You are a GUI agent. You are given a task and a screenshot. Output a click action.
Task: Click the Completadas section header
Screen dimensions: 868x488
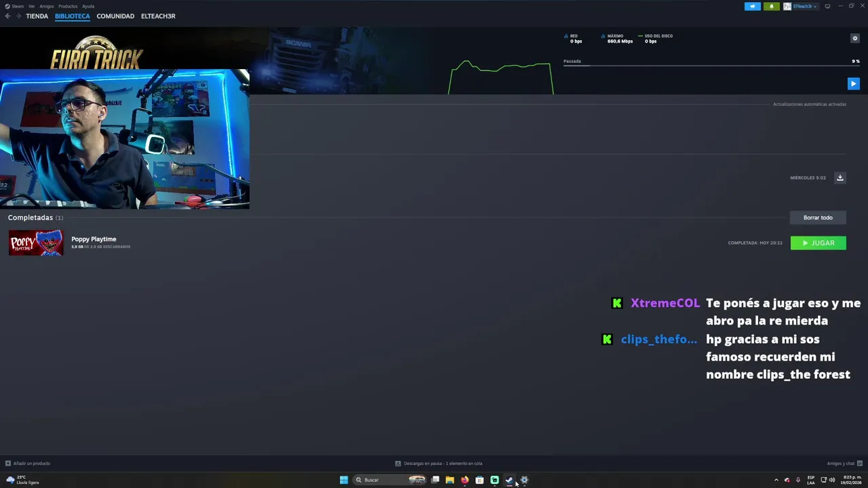[x=35, y=218]
